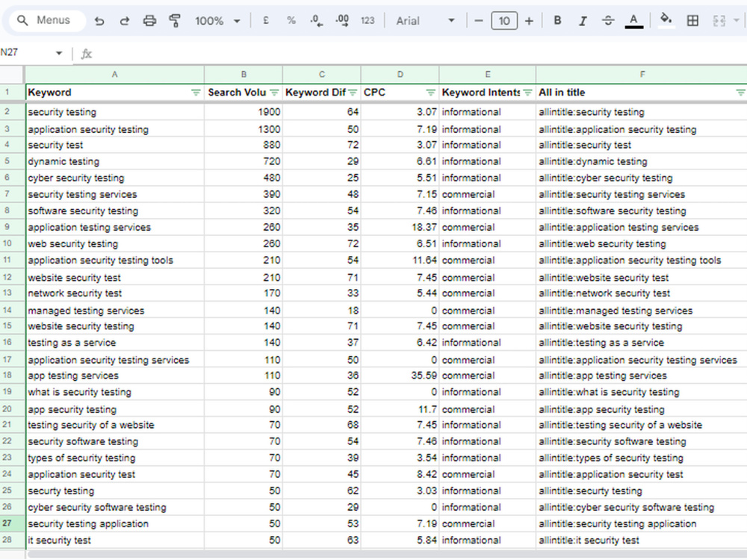Screen dimensions: 747x560
Task: Select the CPC cell 35.59
Action: coord(400,376)
